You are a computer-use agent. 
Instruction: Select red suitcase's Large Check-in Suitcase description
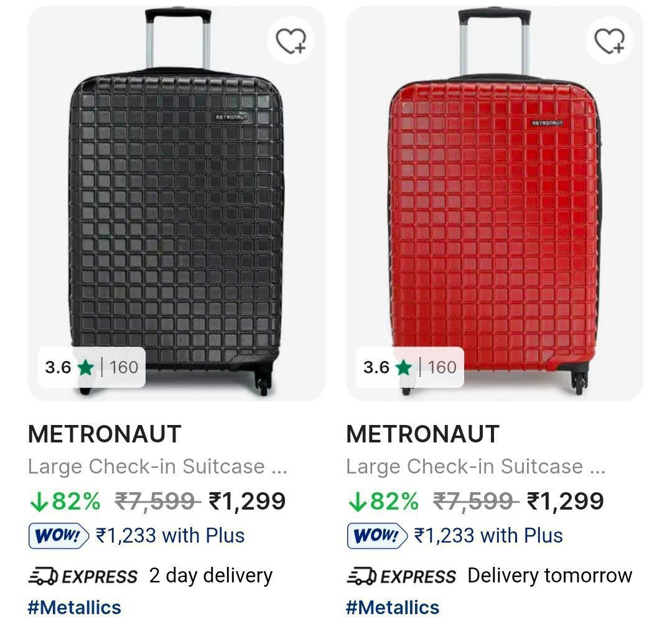476,466
